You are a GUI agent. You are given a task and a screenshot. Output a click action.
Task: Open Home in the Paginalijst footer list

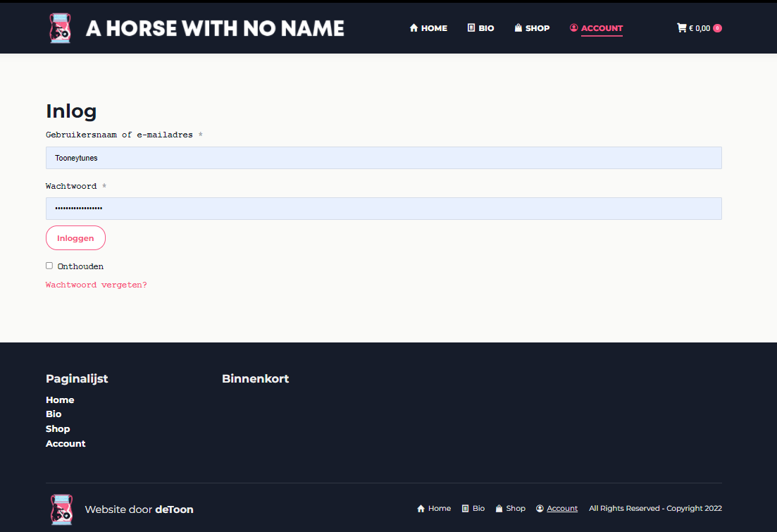coord(60,400)
